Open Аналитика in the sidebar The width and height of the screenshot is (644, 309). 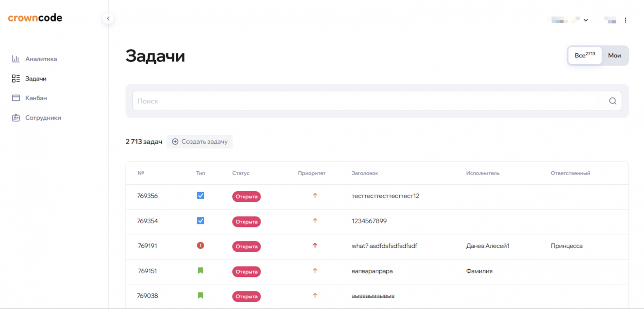pyautogui.click(x=41, y=59)
